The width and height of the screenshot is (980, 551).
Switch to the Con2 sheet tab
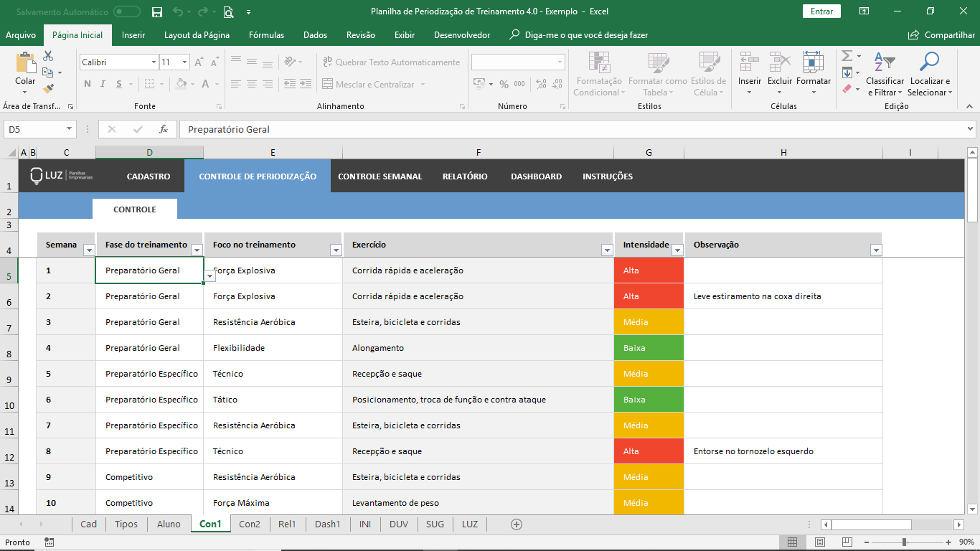(x=250, y=524)
